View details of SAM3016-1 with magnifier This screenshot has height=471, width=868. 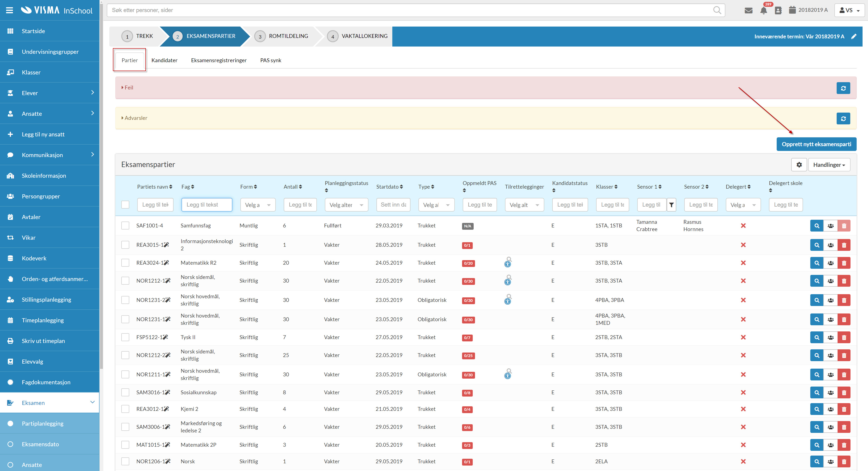pos(816,393)
